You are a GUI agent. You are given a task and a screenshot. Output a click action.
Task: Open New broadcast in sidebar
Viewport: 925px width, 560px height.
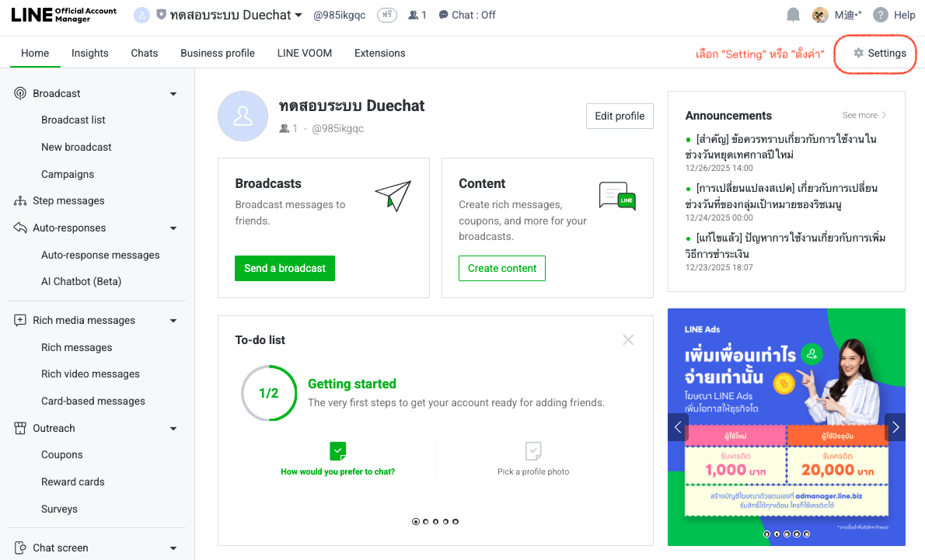coord(76,148)
